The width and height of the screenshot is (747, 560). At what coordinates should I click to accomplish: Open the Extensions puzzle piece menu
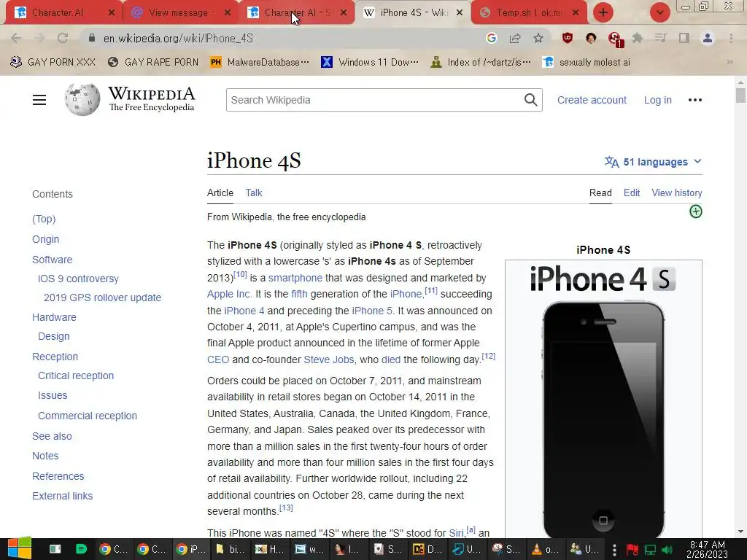pyautogui.click(x=638, y=38)
